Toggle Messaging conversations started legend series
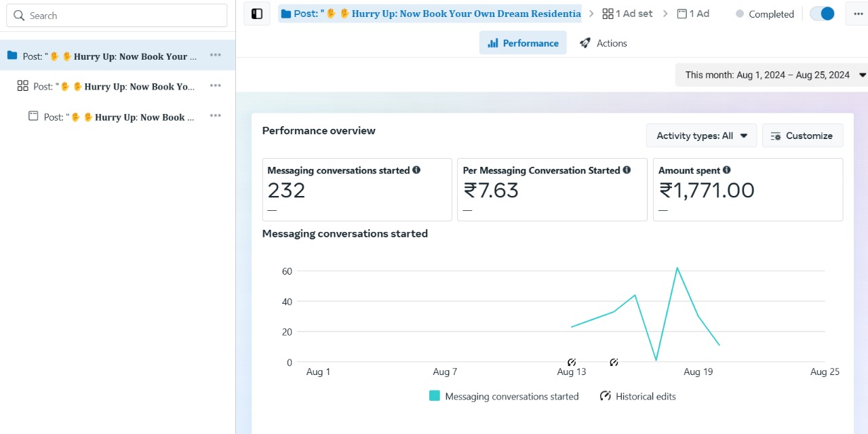Image resolution: width=868 pixels, height=434 pixels. tap(504, 396)
